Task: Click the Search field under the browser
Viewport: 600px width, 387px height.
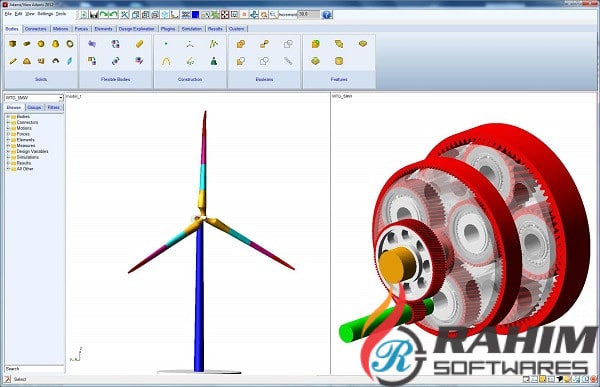Action: click(34, 369)
